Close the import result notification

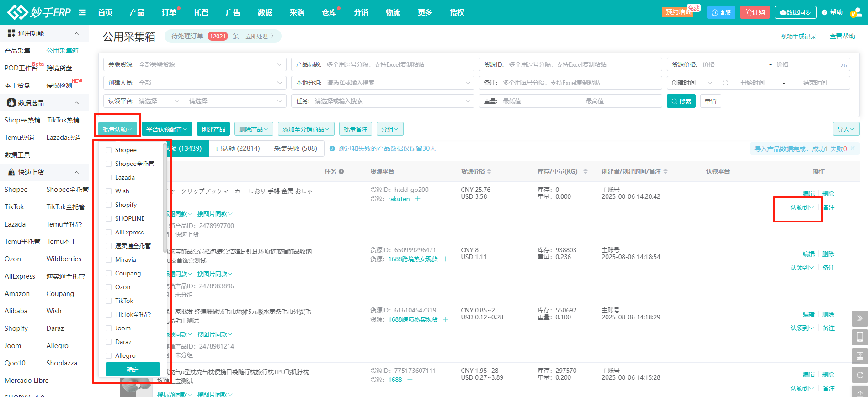tap(852, 148)
